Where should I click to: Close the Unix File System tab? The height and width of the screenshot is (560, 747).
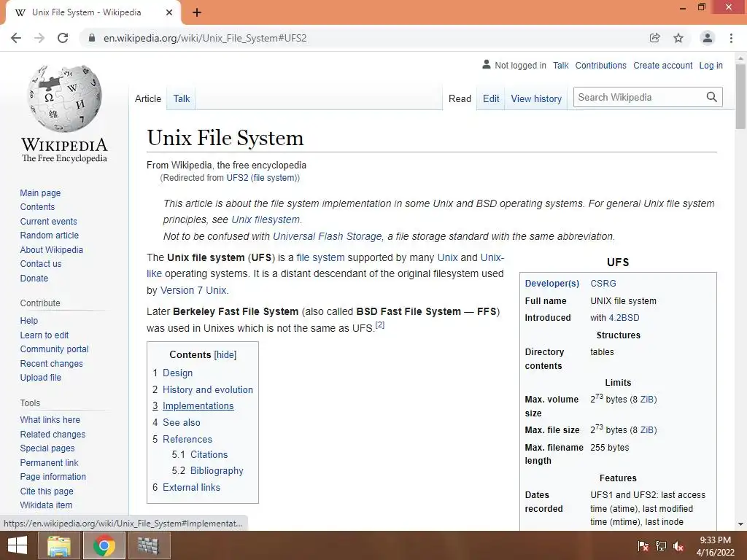point(169,12)
